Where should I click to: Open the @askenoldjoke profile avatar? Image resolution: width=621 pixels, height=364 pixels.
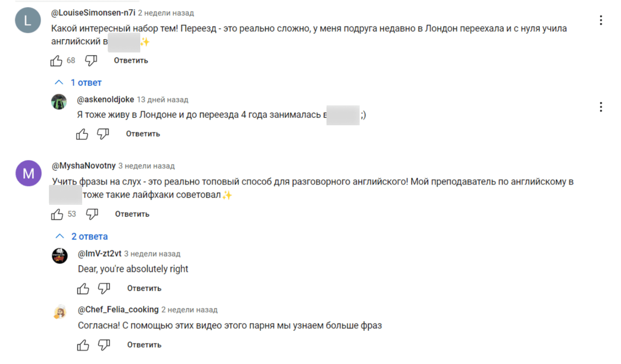(59, 102)
